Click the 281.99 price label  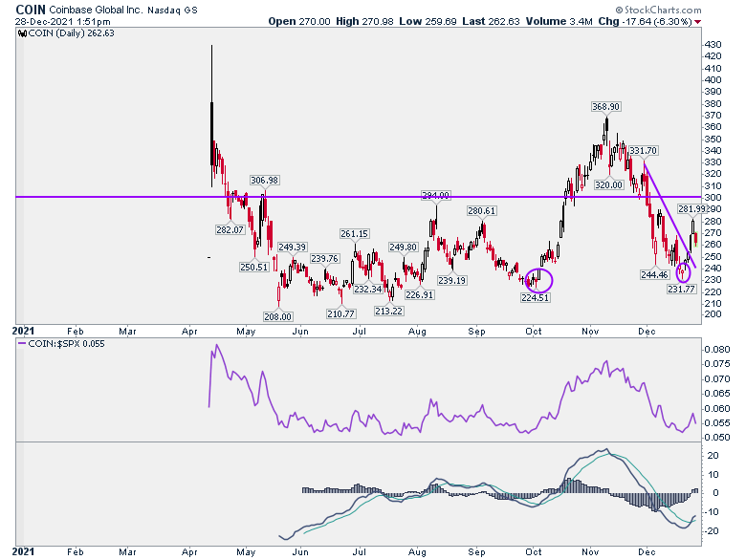tap(692, 208)
